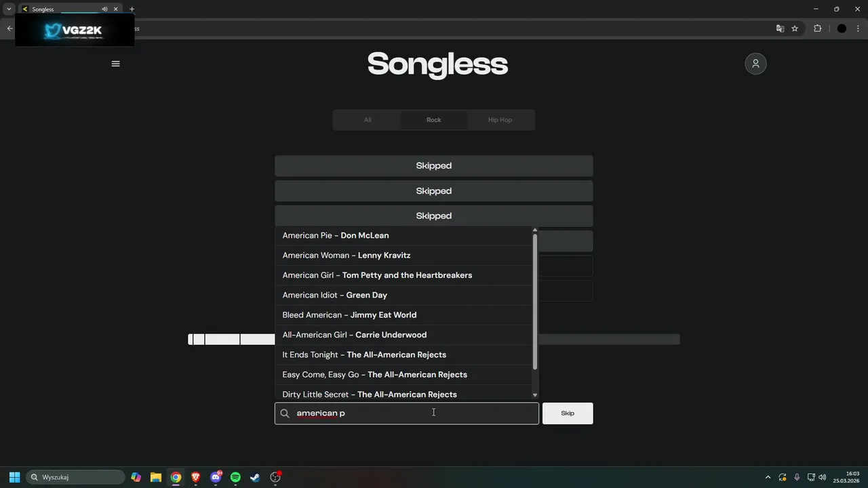Screen dimensions: 868x488
Task: Close the Songless browser tab
Action: (x=116, y=9)
